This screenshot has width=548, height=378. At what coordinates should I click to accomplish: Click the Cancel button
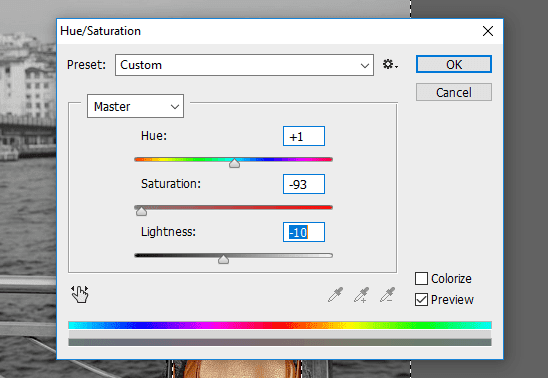coord(454,92)
